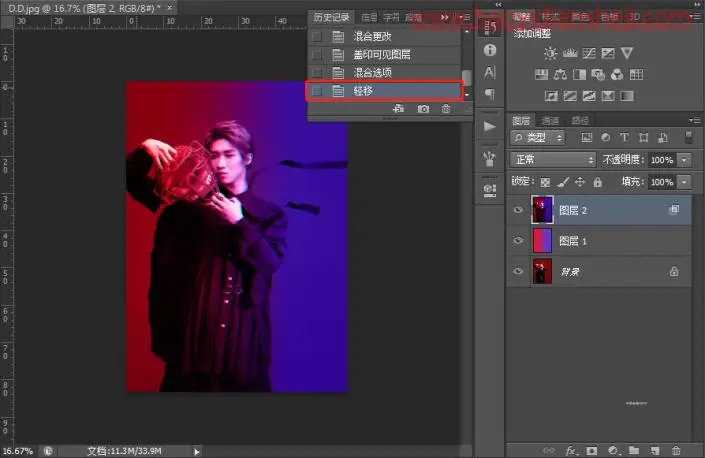Add a Color Balance adjustment (scales icon)
This screenshot has width=705, height=458.
tap(560, 75)
